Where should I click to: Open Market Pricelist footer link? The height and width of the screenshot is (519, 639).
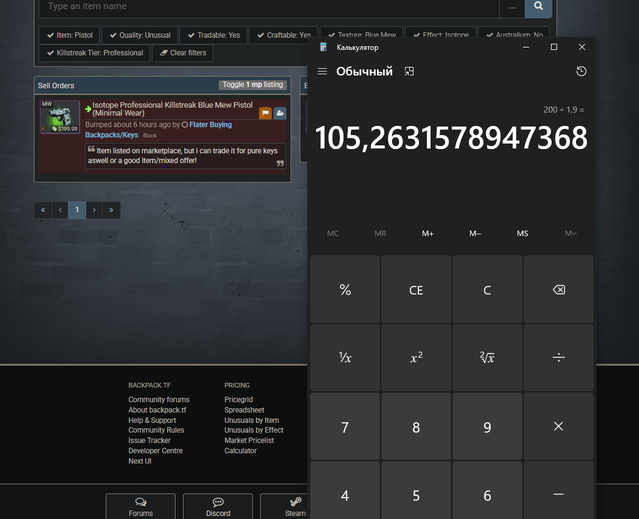point(249,440)
